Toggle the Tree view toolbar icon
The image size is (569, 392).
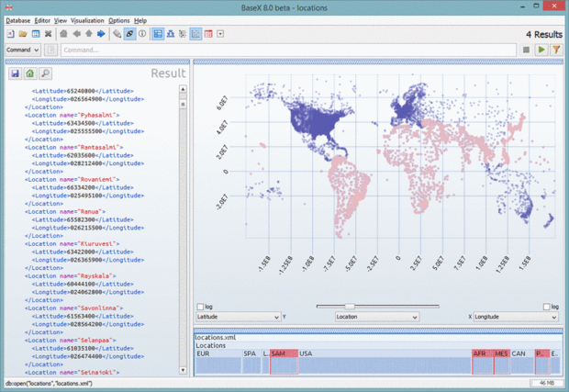(171, 34)
